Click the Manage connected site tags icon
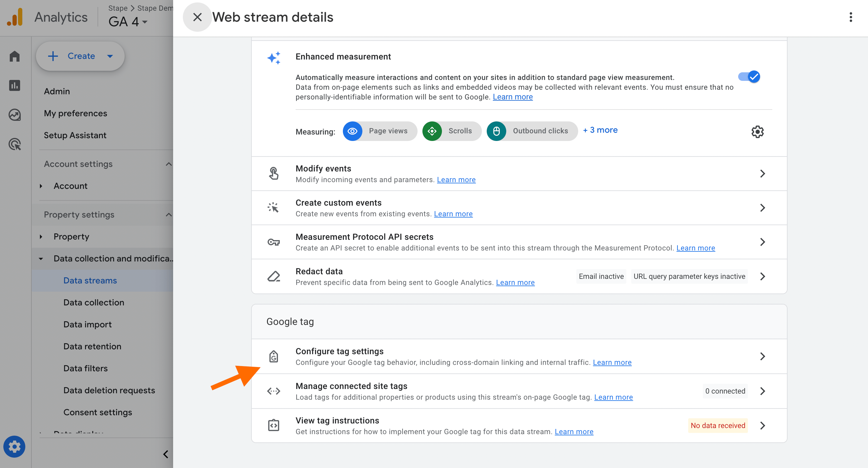This screenshot has width=868, height=468. pos(274,391)
